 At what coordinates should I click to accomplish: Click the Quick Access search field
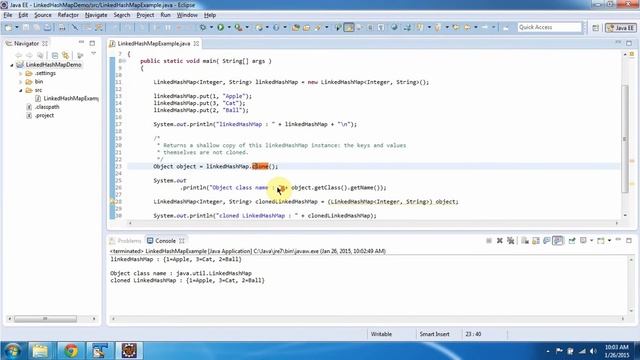point(549,27)
